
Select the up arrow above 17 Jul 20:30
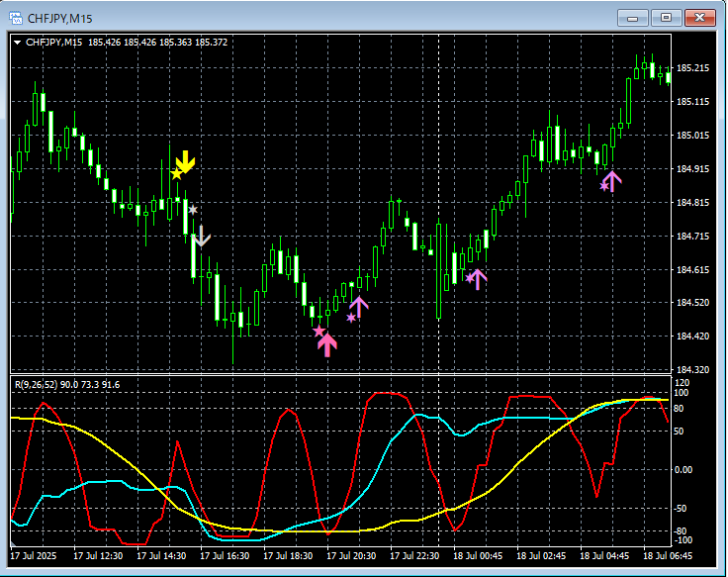pyautogui.click(x=358, y=307)
